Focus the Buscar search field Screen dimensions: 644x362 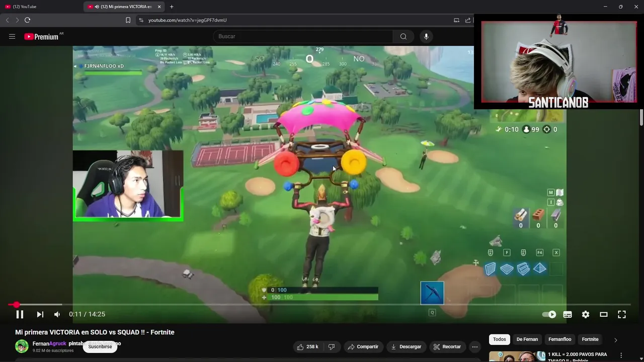303,36
